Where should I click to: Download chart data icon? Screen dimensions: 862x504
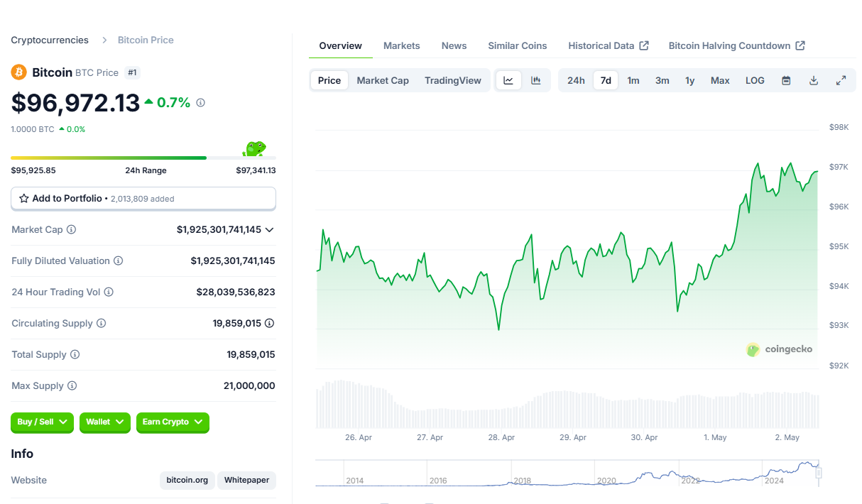click(x=814, y=80)
